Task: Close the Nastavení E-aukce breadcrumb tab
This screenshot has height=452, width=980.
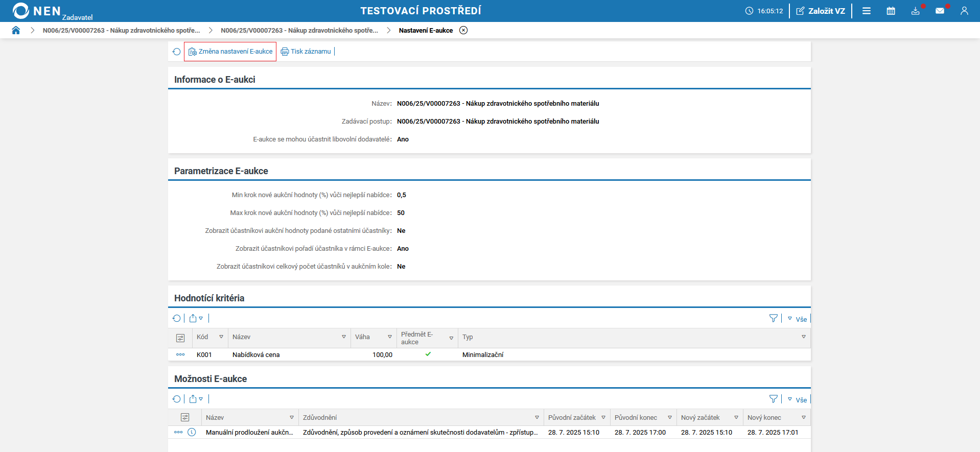Action: [463, 30]
